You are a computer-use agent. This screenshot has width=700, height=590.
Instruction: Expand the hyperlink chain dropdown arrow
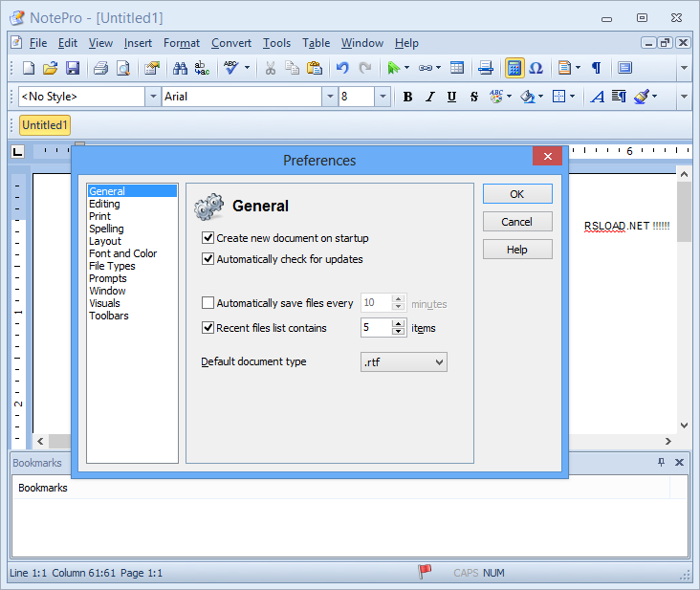tap(438, 68)
